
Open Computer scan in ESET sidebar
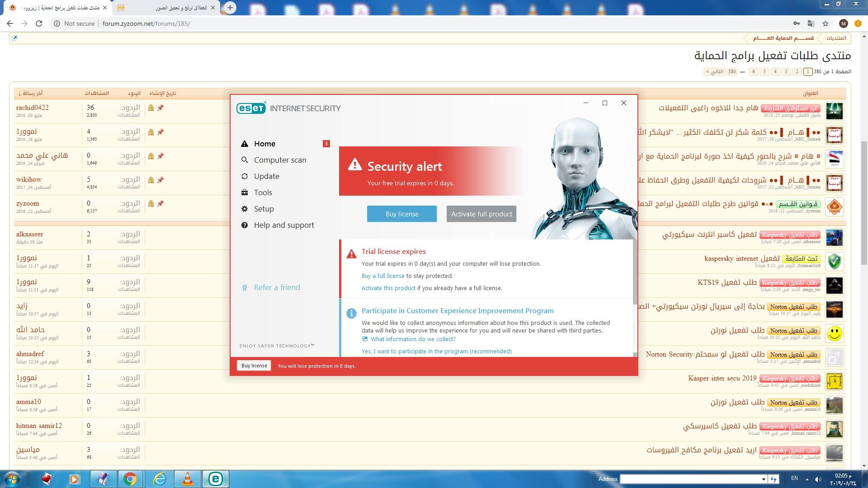pyautogui.click(x=280, y=160)
